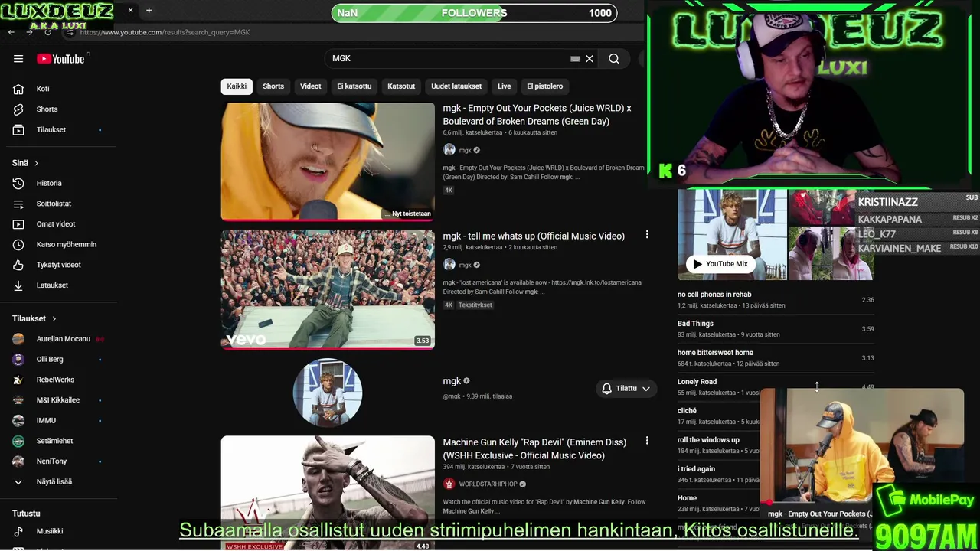Click the browser address bar URL

(x=165, y=32)
